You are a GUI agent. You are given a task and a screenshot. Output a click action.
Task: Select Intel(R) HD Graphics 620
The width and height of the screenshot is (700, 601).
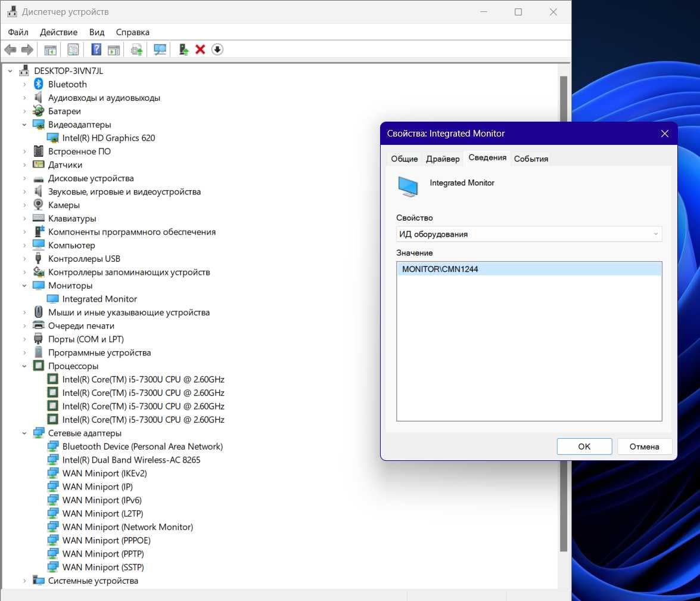pos(108,138)
